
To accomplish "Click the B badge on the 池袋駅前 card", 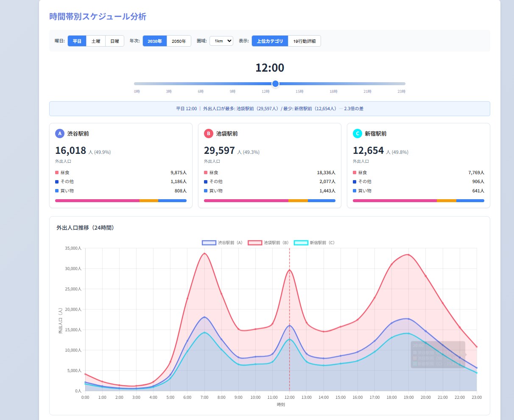I will (209, 134).
